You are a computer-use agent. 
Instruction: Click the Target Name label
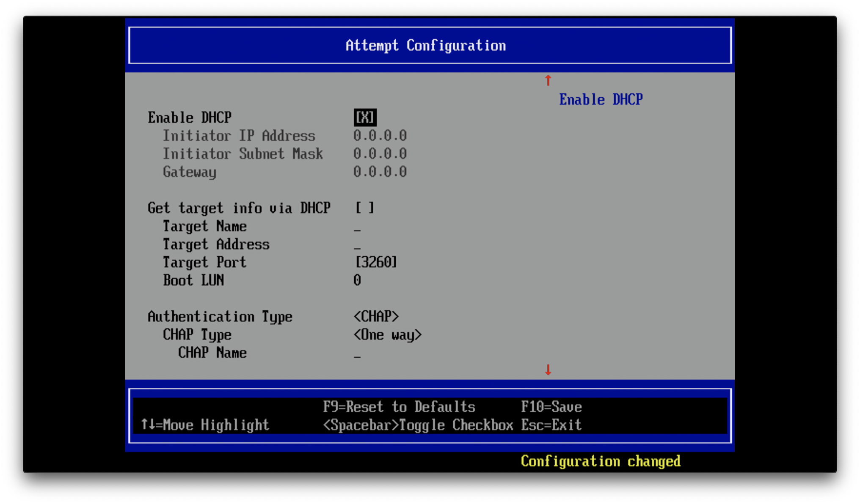pos(205,226)
